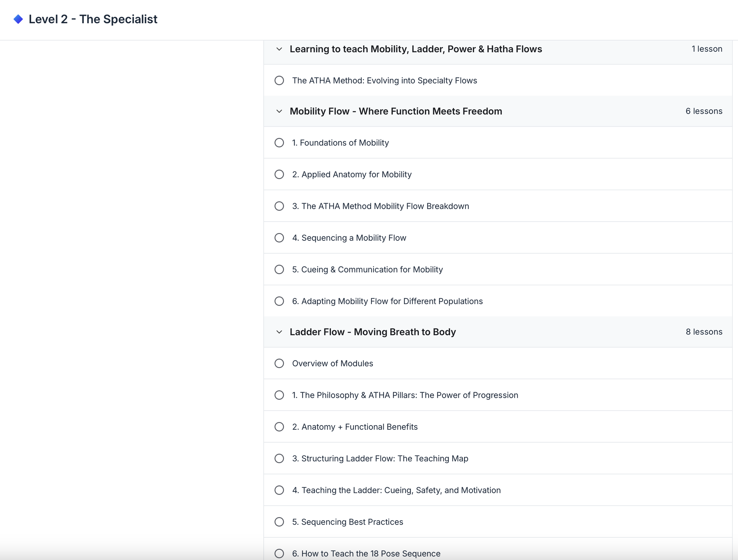Open lesson 3. Structuring Ladder Flow: The Teaching Map
738x560 pixels.
tap(380, 459)
